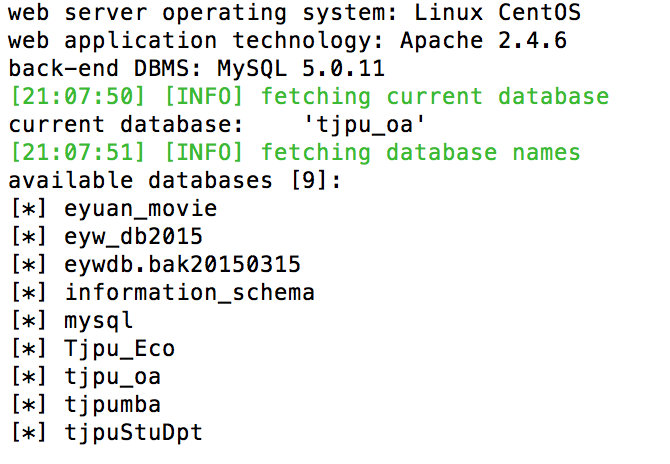670x464 pixels.
Task: Click the 'available databases [9]:' line
Action: (x=175, y=180)
